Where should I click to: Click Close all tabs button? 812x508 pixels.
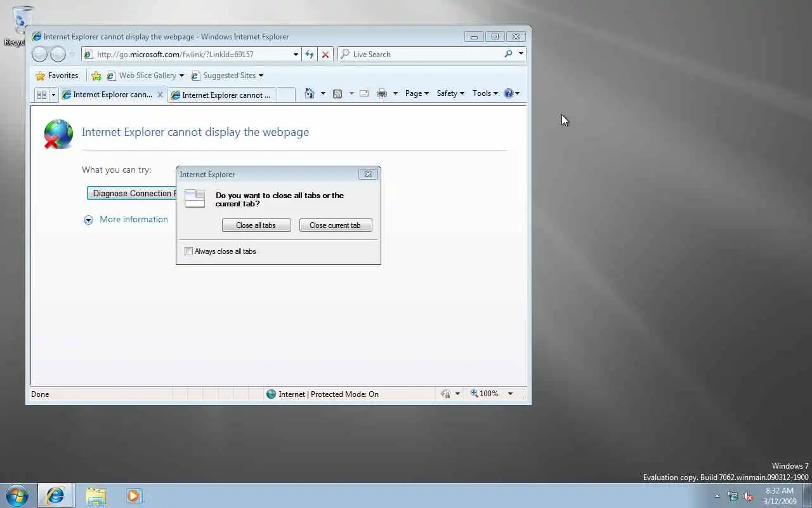(256, 225)
